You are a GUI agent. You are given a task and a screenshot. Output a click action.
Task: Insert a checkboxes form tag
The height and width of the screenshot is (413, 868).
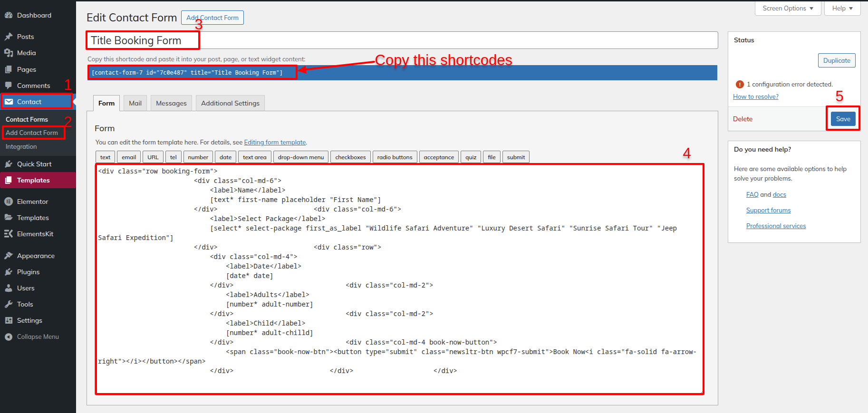click(x=350, y=157)
